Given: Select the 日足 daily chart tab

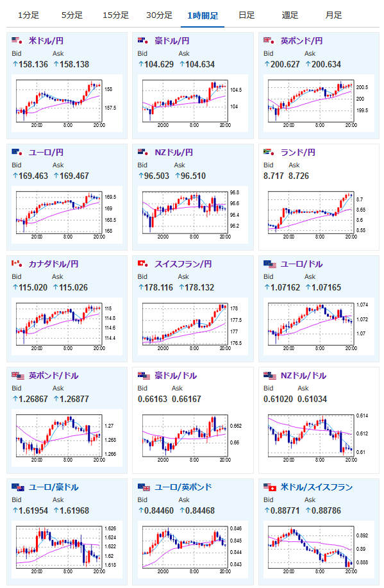Looking at the screenshot, I should coord(246,15).
